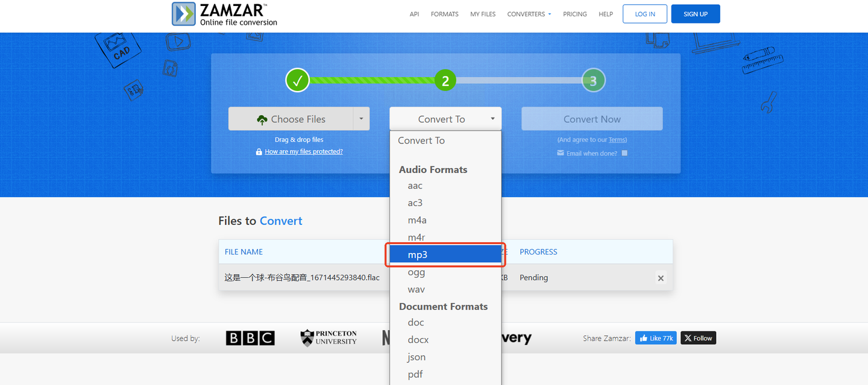868x385 pixels.
Task: Click the Princeton University logo
Action: point(329,338)
